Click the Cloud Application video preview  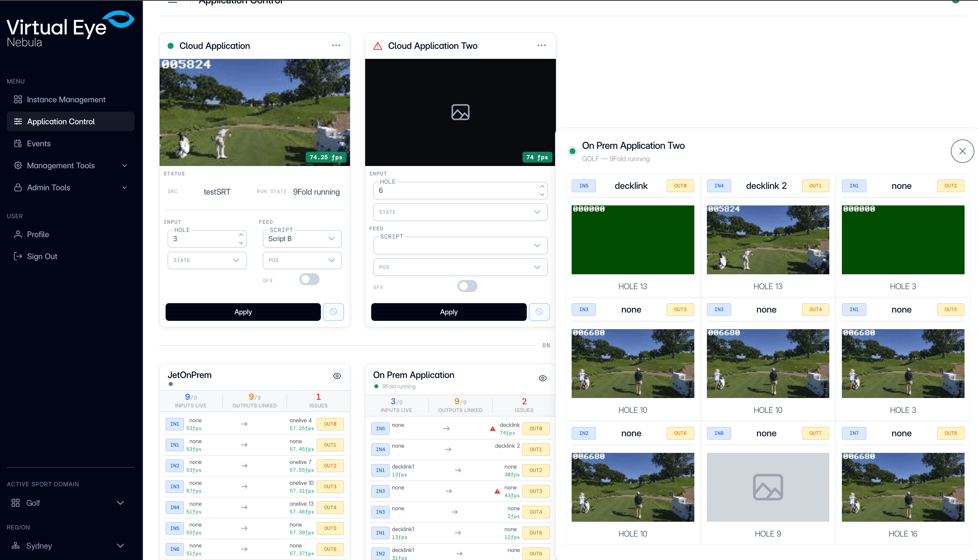255,112
